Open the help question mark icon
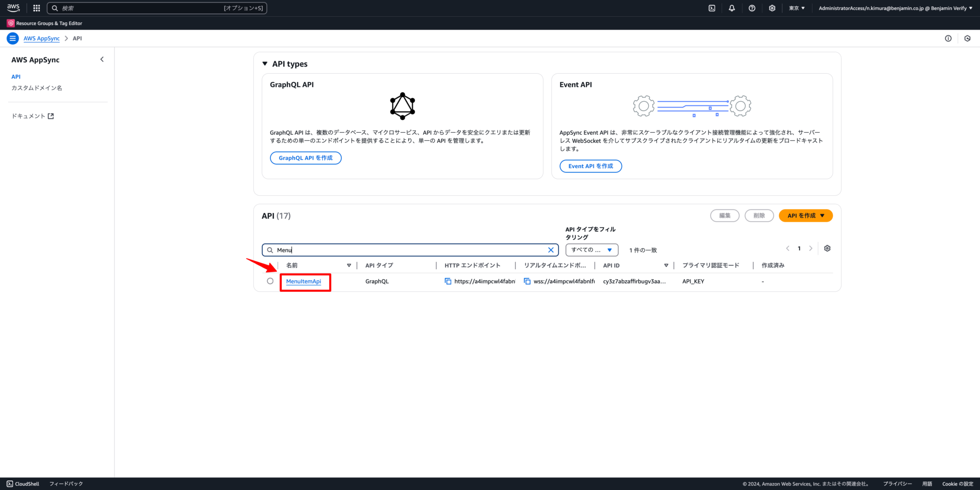This screenshot has height=490, width=980. pyautogui.click(x=751, y=8)
